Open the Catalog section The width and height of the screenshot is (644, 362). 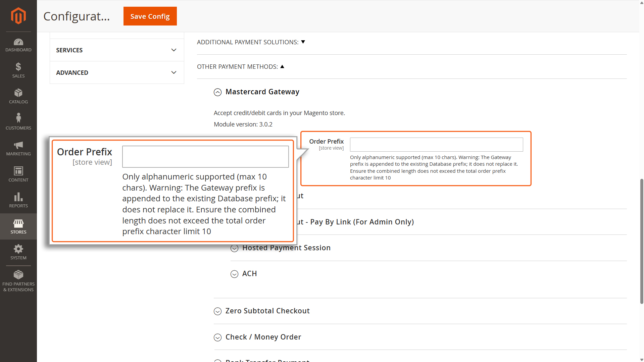pos(18,96)
